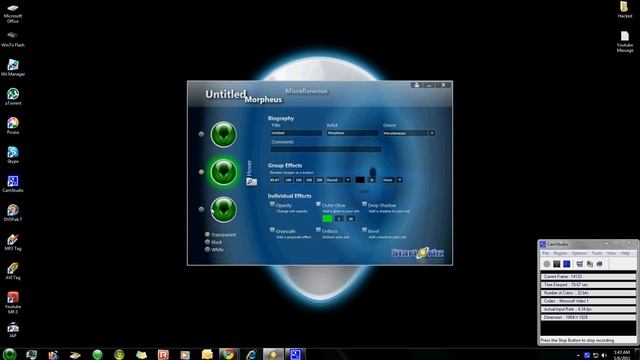Viewport: 640px width, 360px height.
Task: Open the Picasa desktop icon
Action: point(13,126)
